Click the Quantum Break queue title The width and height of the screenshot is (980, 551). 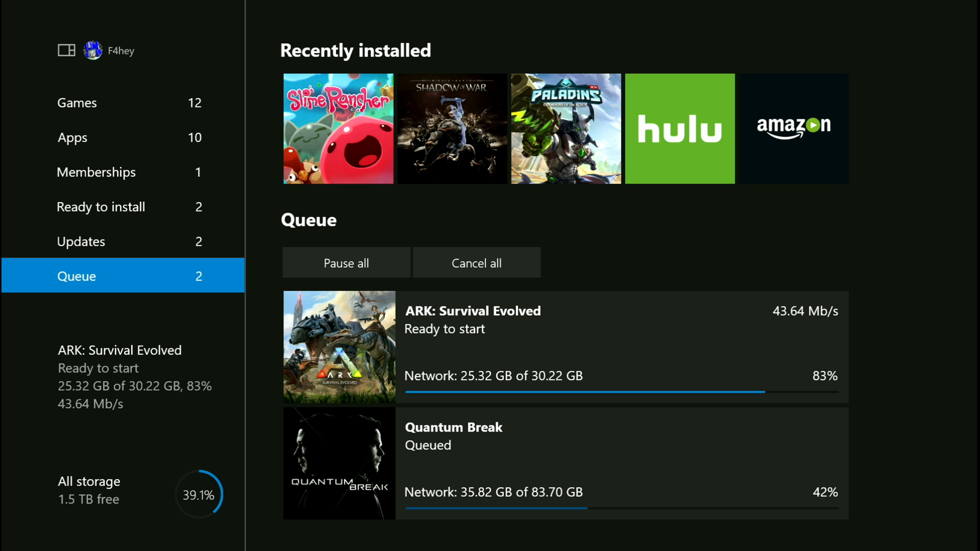454,427
